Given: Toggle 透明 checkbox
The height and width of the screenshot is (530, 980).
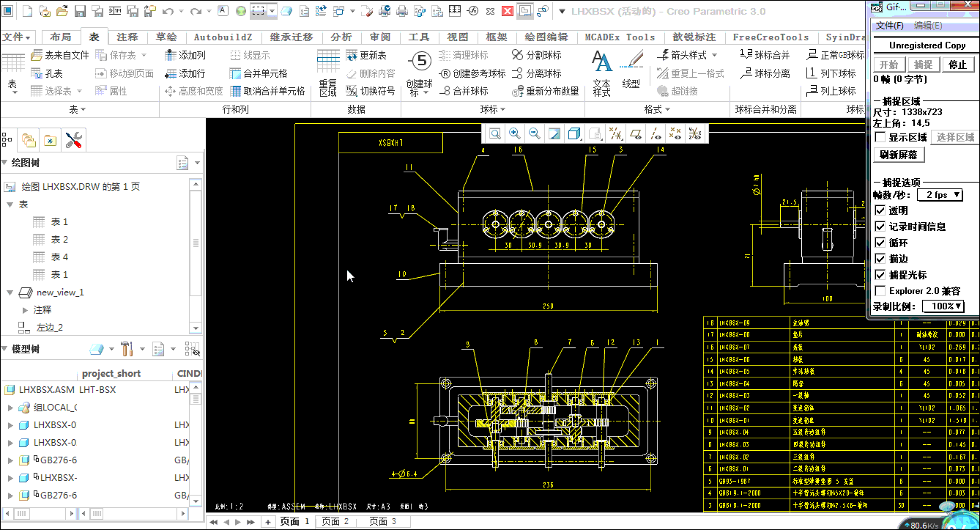Looking at the screenshot, I should (x=880, y=210).
